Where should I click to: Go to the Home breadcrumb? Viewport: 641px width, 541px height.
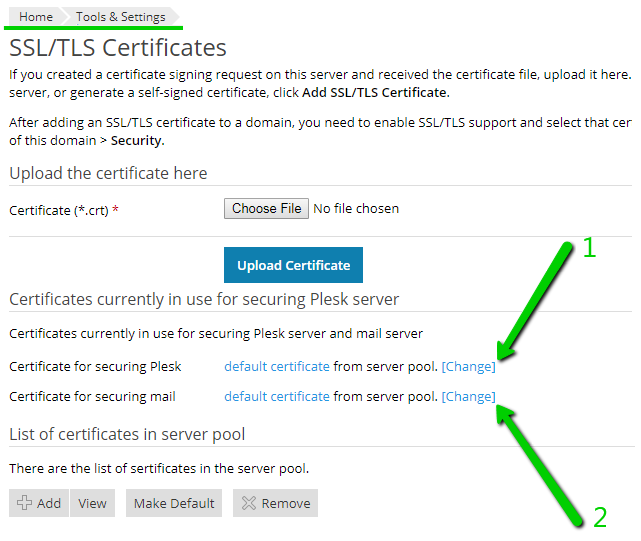click(36, 17)
